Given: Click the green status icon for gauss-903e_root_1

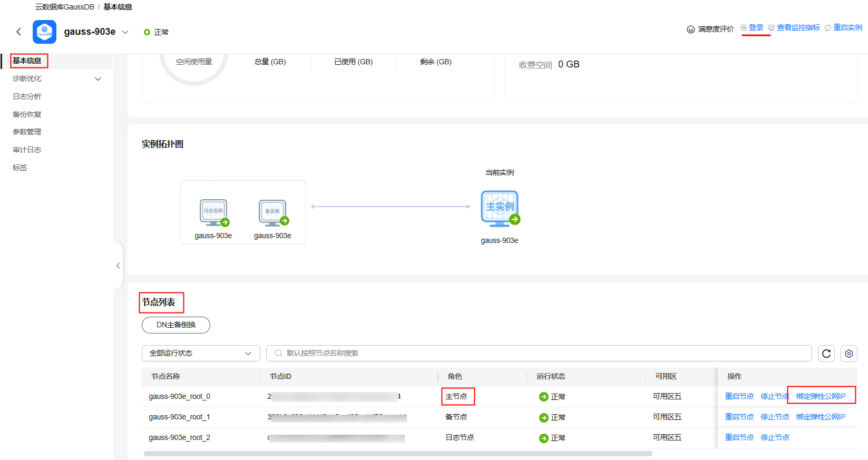Looking at the screenshot, I should pos(544,417).
